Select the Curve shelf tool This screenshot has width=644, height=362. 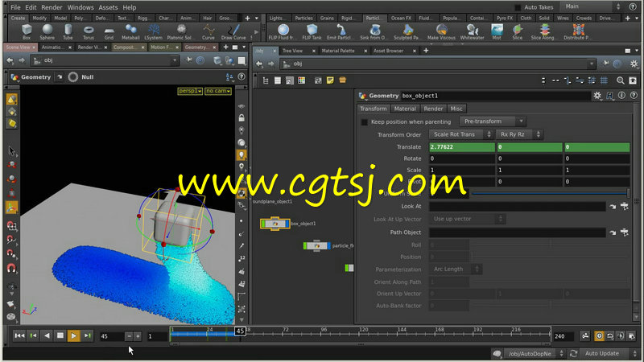[x=208, y=31]
